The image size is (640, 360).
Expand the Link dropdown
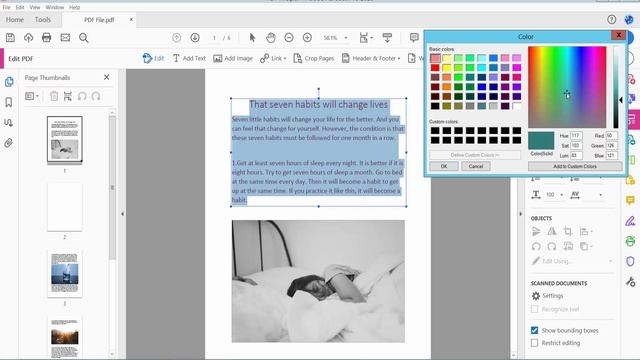click(285, 59)
